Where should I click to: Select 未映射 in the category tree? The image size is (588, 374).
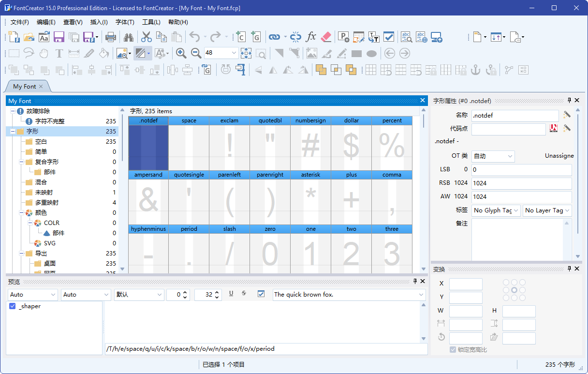click(44, 193)
